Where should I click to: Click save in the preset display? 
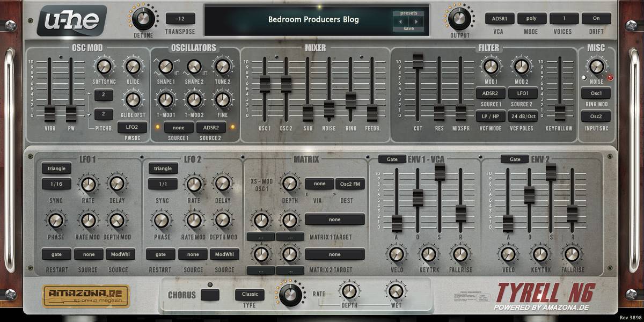(x=408, y=29)
